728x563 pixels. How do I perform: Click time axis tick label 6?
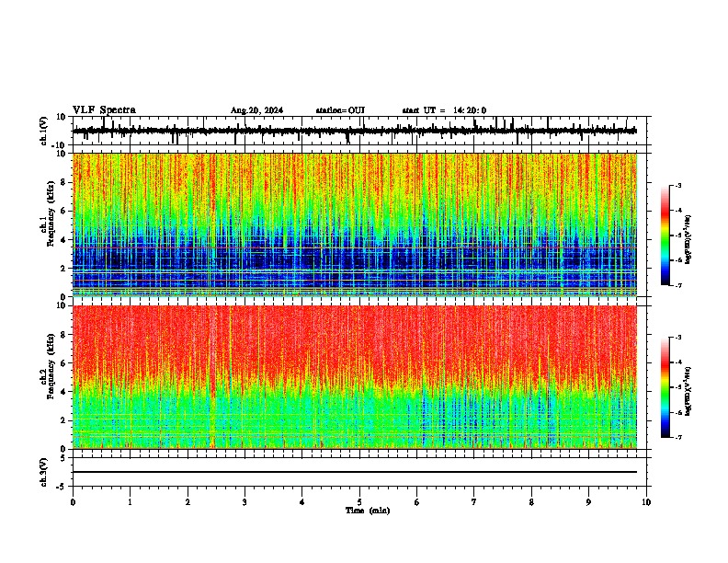[x=417, y=502]
